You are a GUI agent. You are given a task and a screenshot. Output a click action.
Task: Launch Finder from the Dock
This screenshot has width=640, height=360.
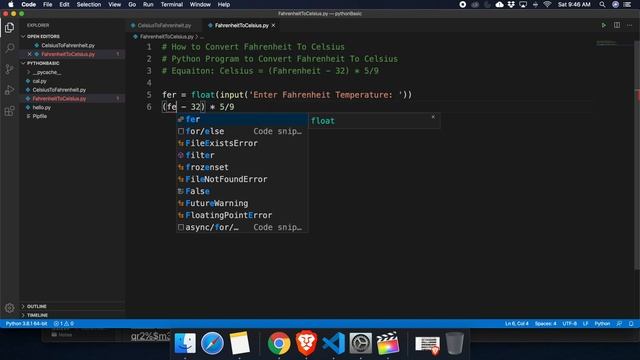[185, 343]
